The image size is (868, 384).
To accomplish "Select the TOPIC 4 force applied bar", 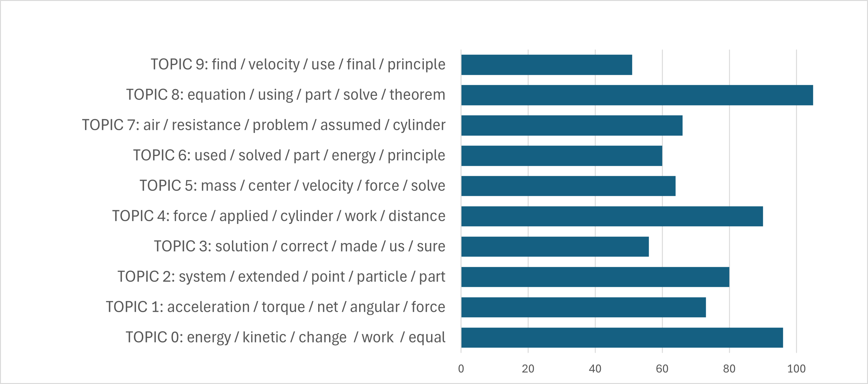I will (x=611, y=216).
